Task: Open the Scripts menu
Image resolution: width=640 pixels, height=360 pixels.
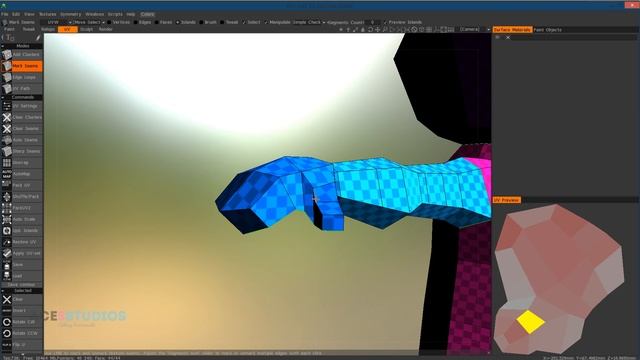Action: tap(115, 14)
